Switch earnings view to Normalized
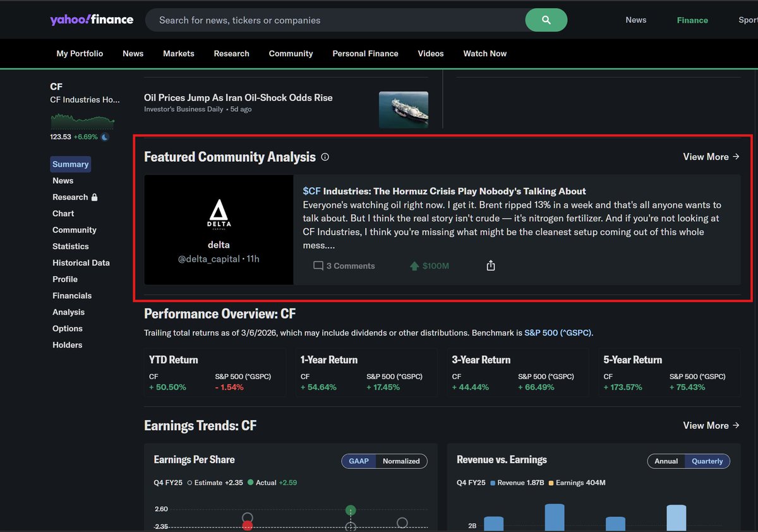Screen dimensions: 758x532 (x=401, y=461)
